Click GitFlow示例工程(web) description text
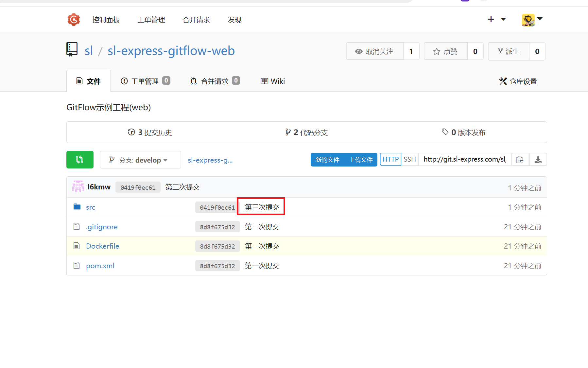588x368 pixels. (109, 107)
